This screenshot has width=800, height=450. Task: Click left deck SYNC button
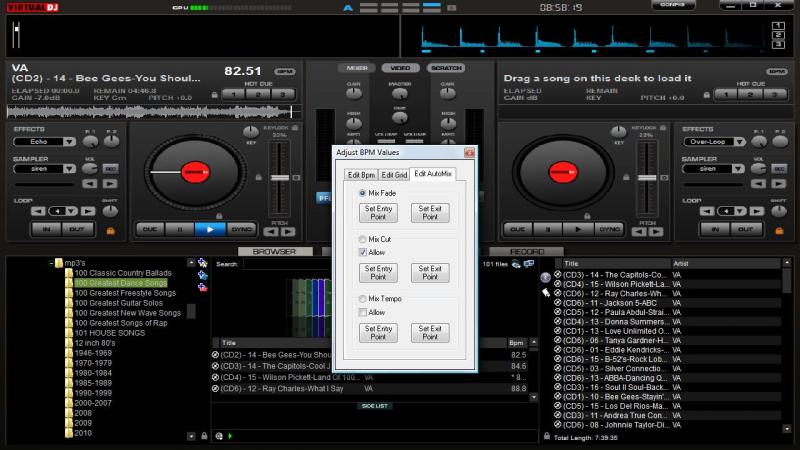[x=241, y=230]
